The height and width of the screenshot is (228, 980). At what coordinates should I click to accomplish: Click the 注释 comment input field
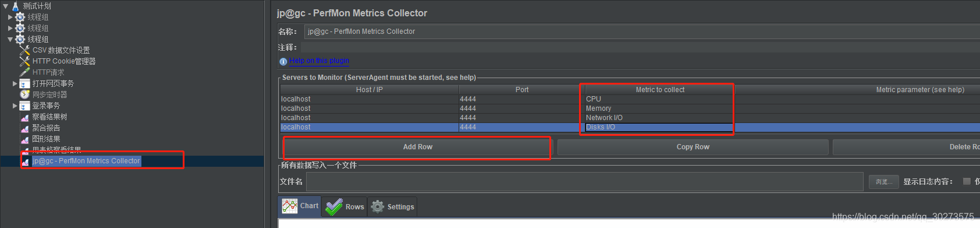(640, 47)
